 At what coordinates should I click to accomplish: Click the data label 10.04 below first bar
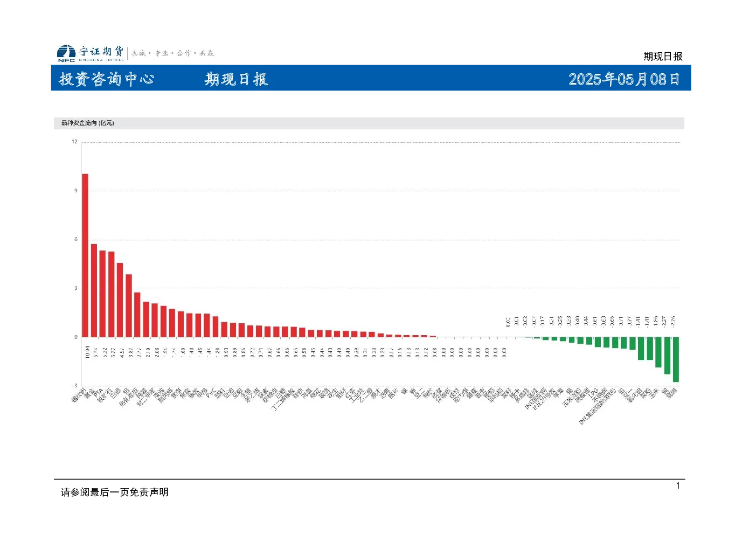coord(87,352)
